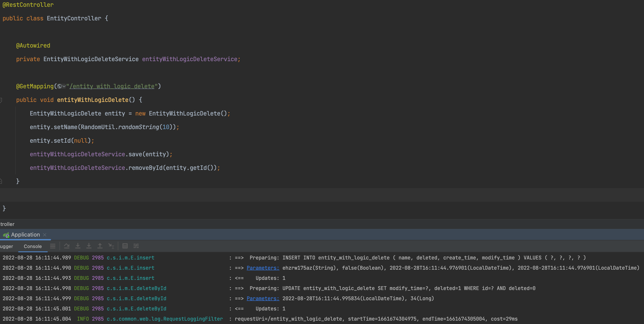Click the Trace Current Stream Chain icon
644x324 pixels.
[x=136, y=246]
